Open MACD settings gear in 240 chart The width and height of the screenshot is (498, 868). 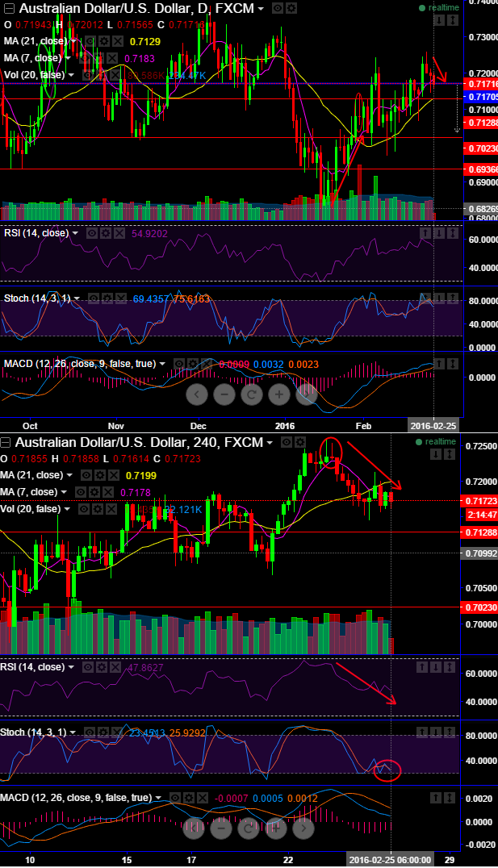188,798
